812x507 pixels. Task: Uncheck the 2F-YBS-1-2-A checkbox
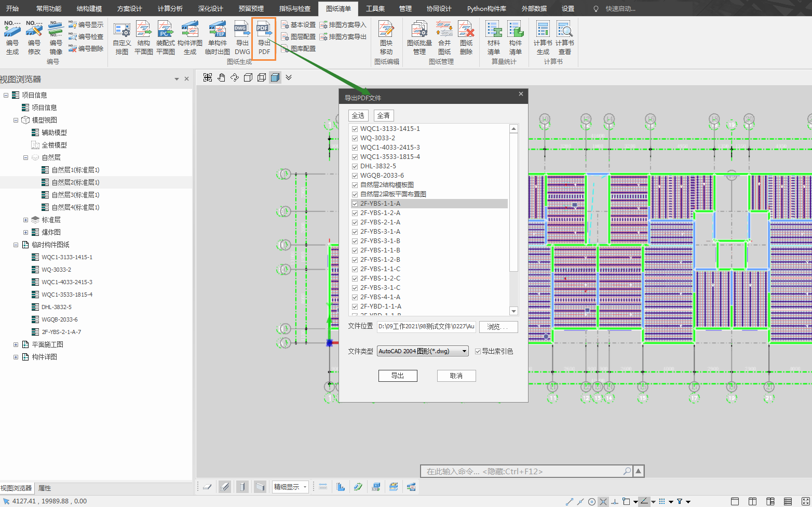click(x=355, y=213)
